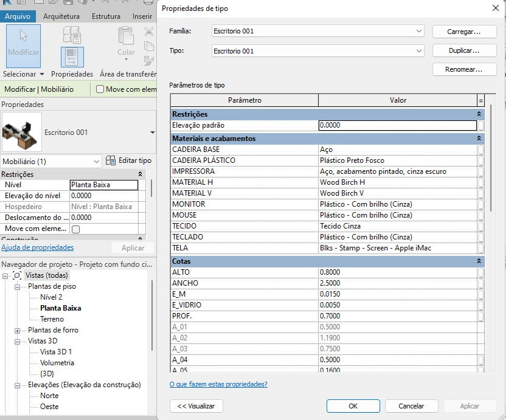Click the Nível value field Planta Baixa
The image size is (506, 420).
[103, 185]
